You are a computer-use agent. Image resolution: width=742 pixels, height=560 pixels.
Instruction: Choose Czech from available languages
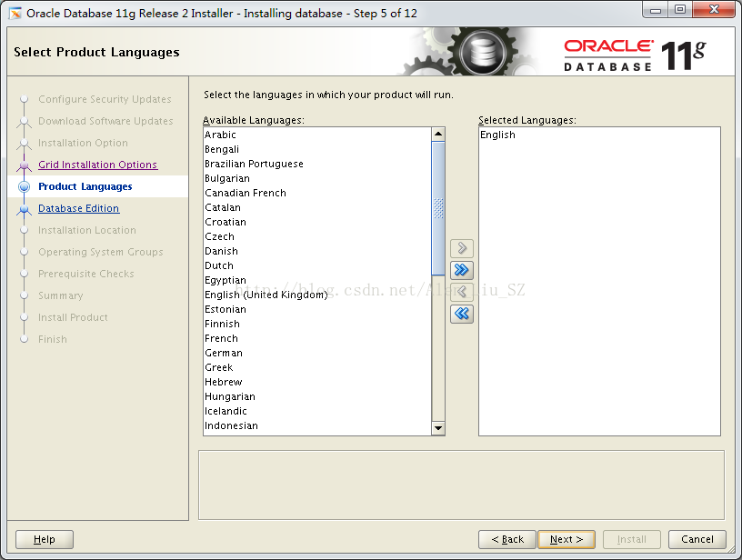317,236
